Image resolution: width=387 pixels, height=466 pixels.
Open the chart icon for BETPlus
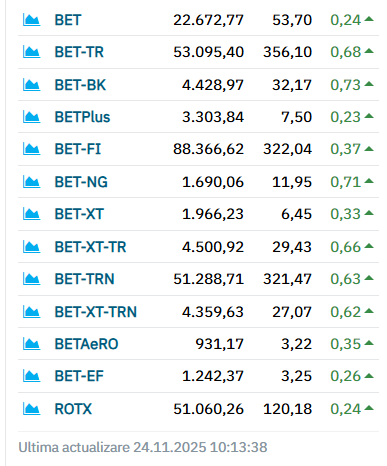pos(31,117)
